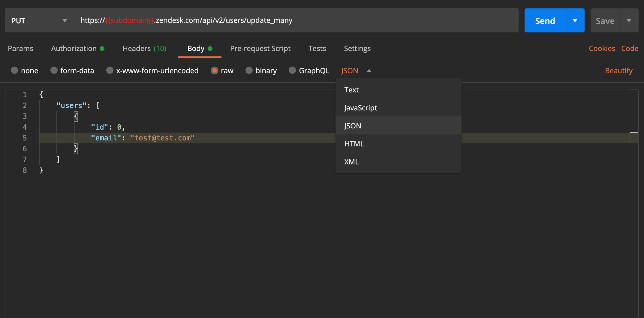Open the Save options dropdown arrow
Screen dimensions: 644x318
tap(629, 21)
